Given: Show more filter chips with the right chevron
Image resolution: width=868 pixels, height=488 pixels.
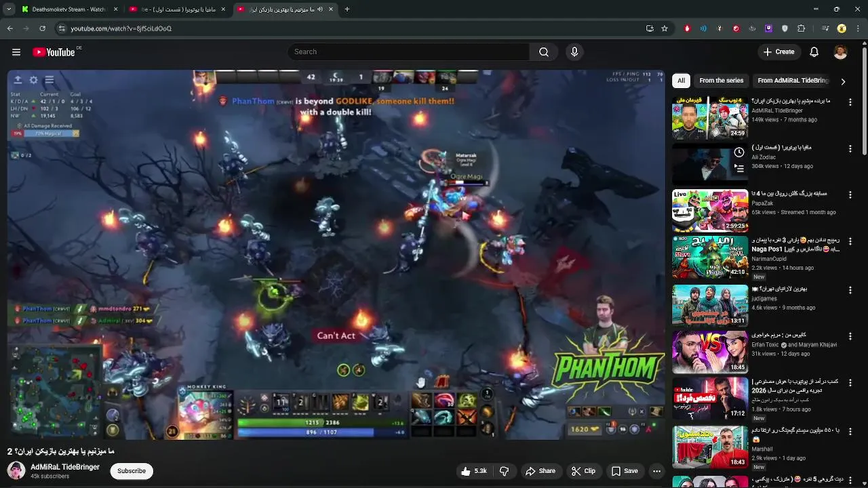Looking at the screenshot, I should [x=843, y=81].
